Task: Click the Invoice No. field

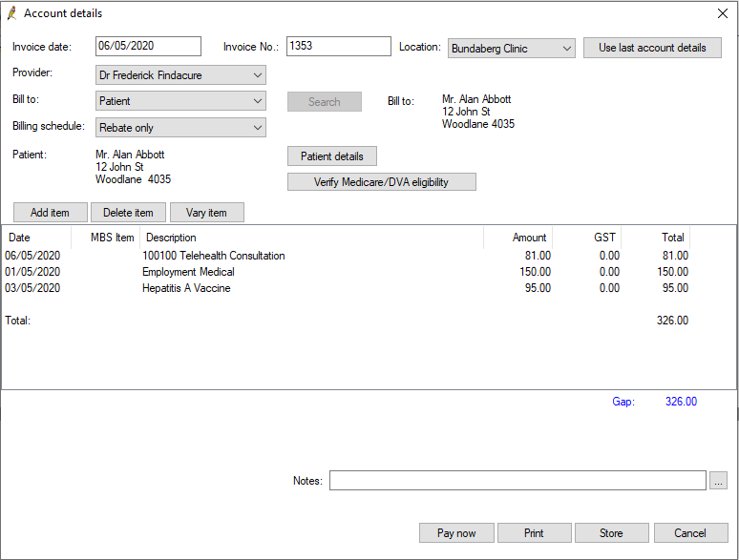Action: [x=338, y=46]
